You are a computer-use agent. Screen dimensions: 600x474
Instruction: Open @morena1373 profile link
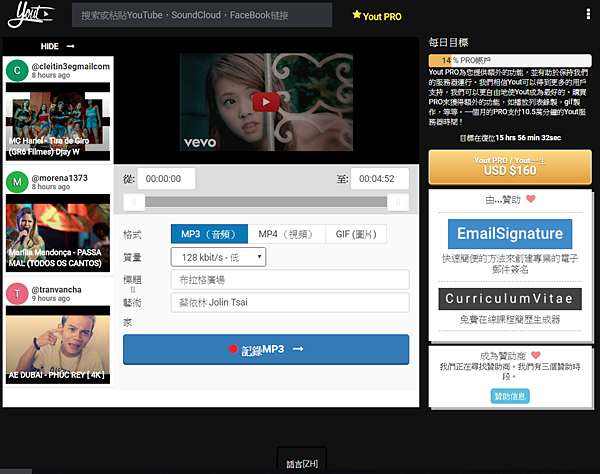tap(60, 178)
